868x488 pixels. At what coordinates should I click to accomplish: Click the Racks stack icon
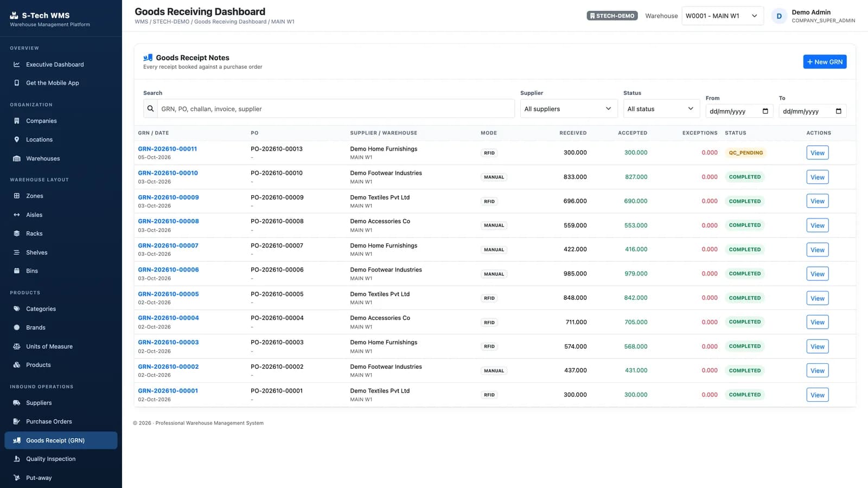coord(17,234)
